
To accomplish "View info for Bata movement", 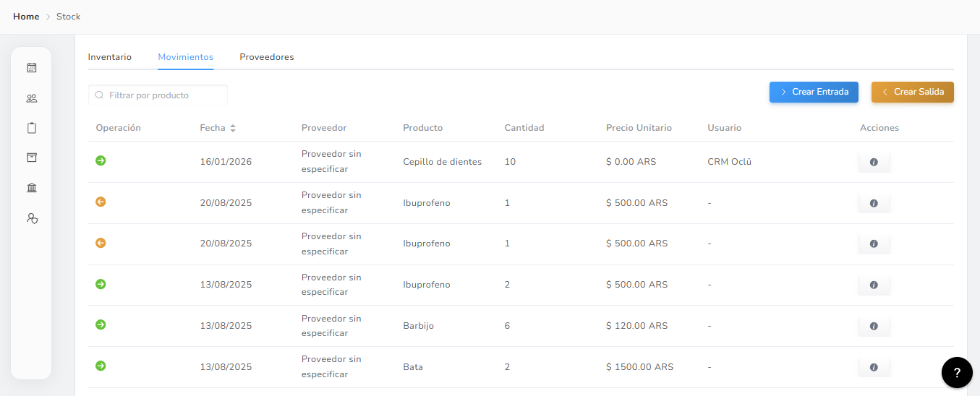I will pyautogui.click(x=874, y=367).
